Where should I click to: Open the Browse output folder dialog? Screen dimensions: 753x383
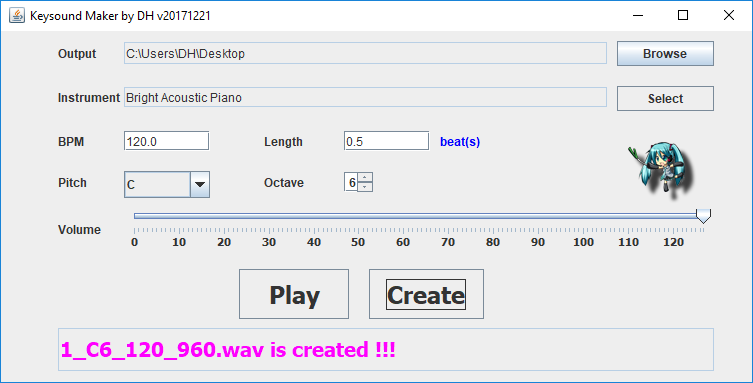[665, 53]
